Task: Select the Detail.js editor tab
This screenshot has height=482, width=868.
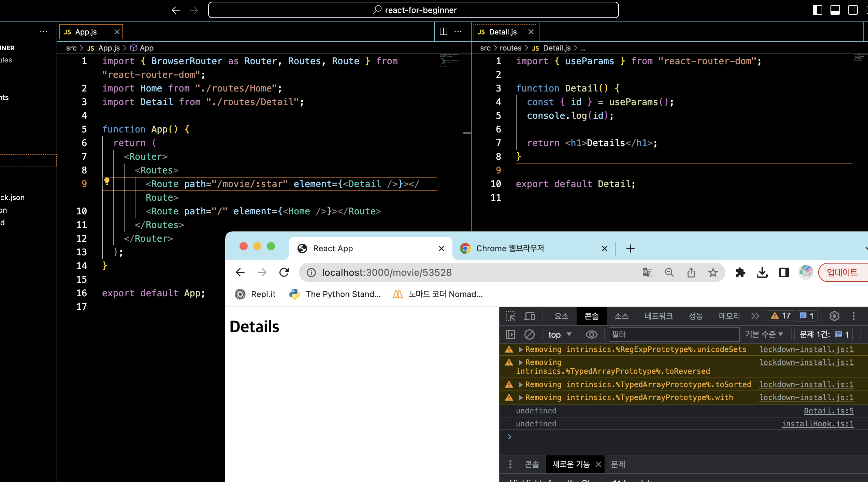Action: click(503, 32)
